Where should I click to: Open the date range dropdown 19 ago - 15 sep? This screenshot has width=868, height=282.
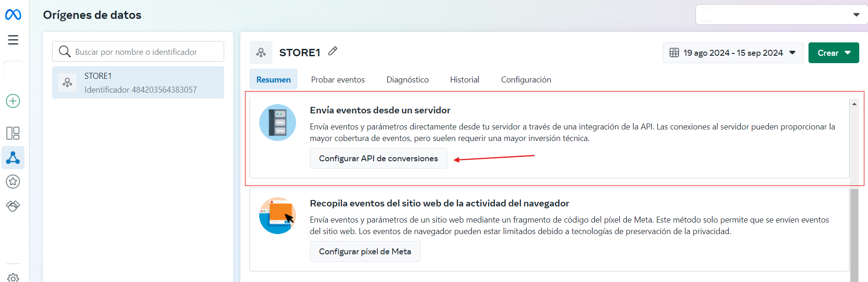tap(733, 53)
